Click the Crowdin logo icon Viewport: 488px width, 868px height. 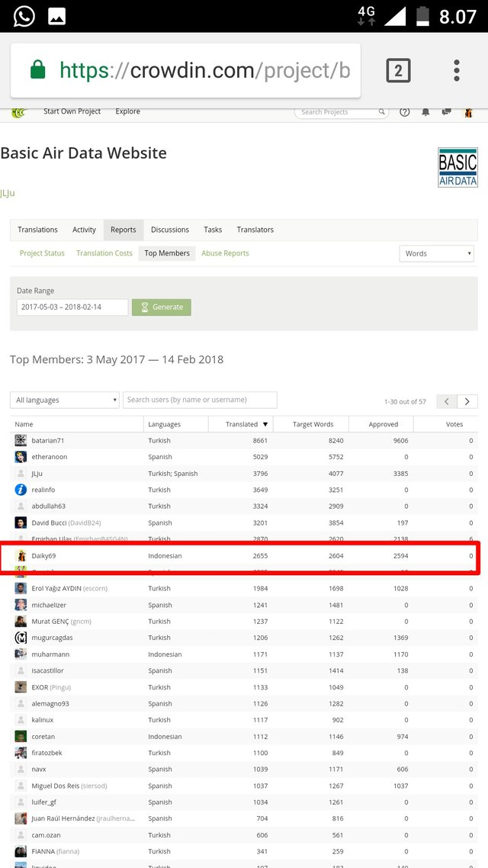click(18, 112)
